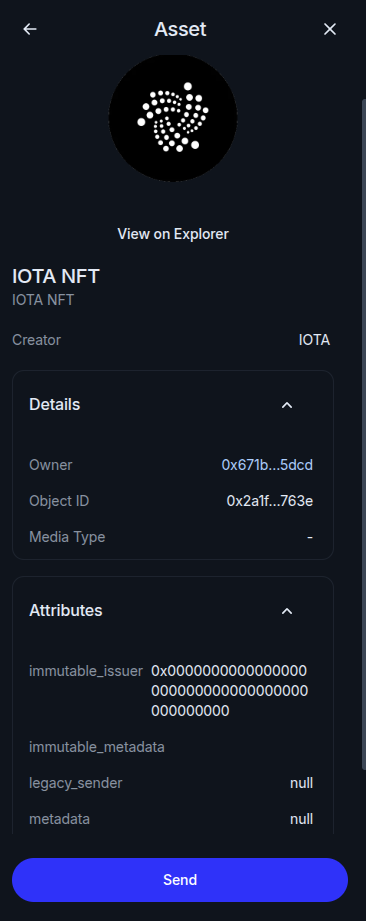
Task: Open View on Explorer link
Action: [173, 234]
